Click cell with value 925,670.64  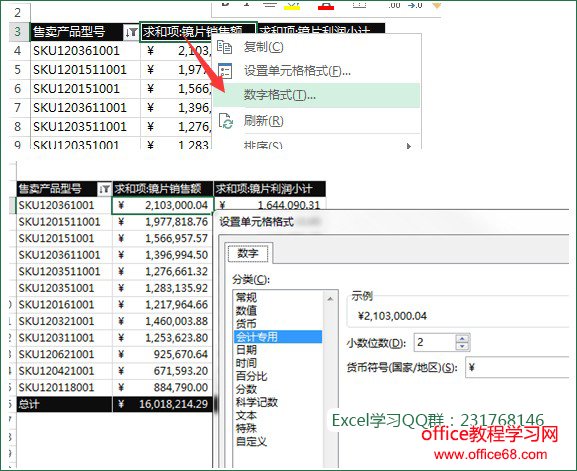pos(162,354)
